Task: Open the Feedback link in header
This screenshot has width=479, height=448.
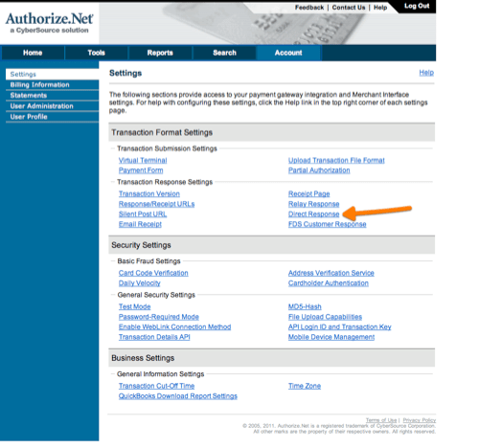Action: [x=309, y=8]
